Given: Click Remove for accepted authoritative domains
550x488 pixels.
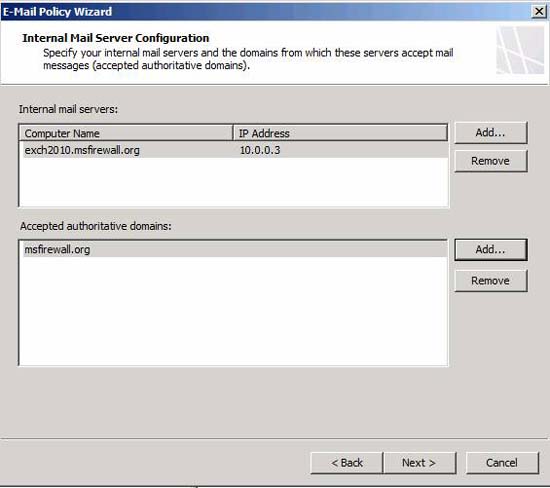Looking at the screenshot, I should pos(491,281).
